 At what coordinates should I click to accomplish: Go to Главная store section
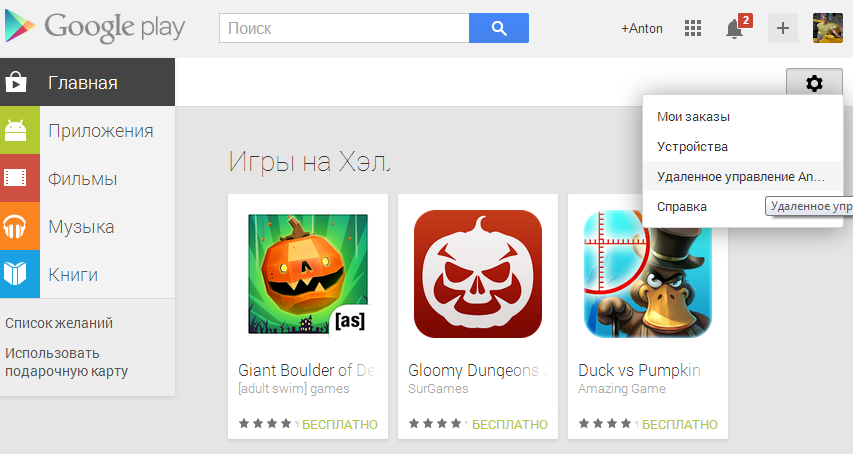coord(87,83)
